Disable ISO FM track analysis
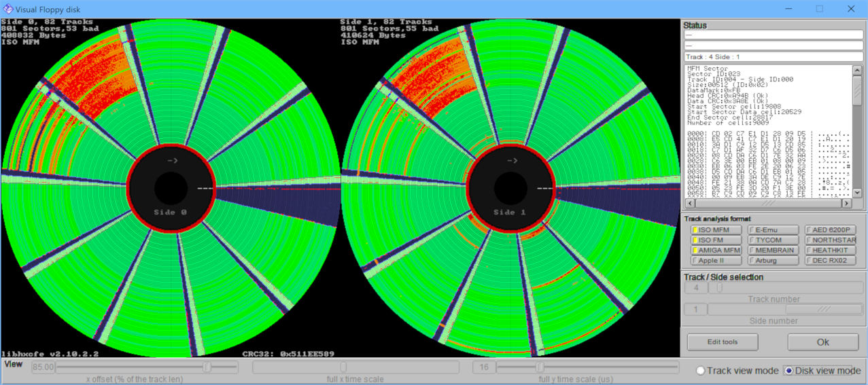Screen dimensions: 868x385 pyautogui.click(x=713, y=240)
